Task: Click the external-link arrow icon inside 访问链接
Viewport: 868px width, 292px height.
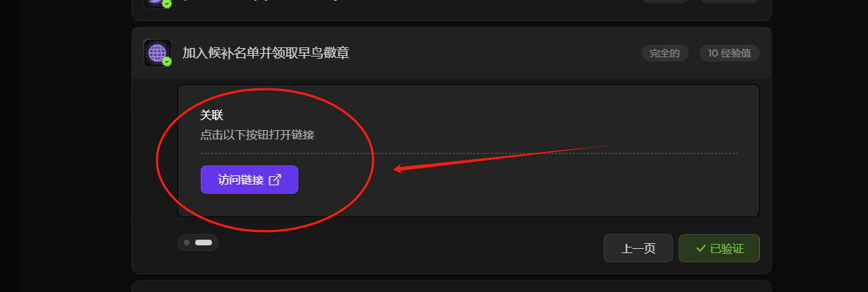Action: (x=276, y=180)
